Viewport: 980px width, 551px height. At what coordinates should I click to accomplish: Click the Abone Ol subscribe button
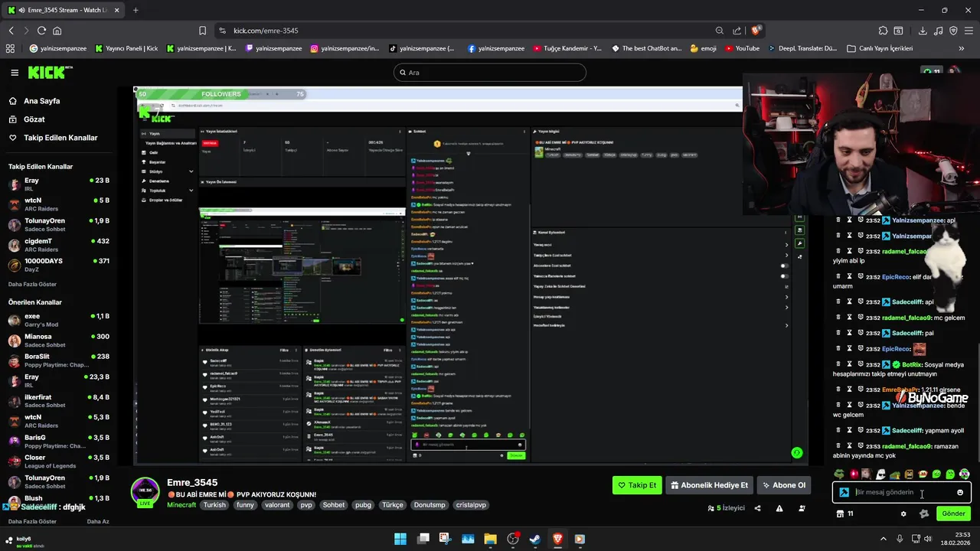click(x=784, y=485)
